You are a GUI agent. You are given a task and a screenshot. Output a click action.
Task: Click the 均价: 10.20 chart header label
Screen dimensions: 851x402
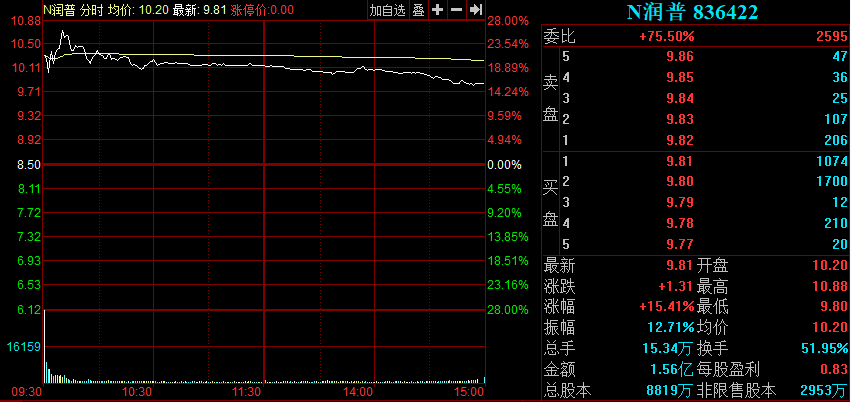[x=138, y=9]
